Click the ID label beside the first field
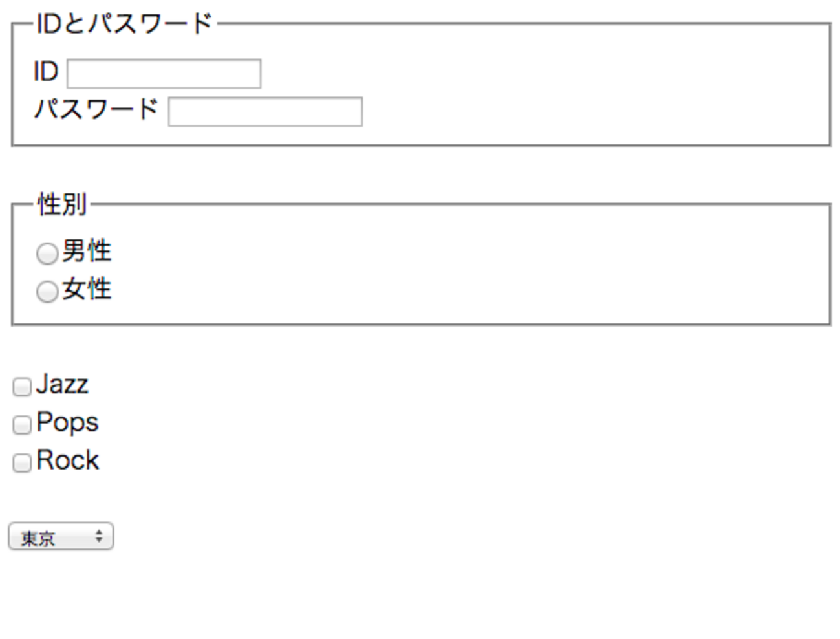The height and width of the screenshot is (639, 840). [x=46, y=72]
